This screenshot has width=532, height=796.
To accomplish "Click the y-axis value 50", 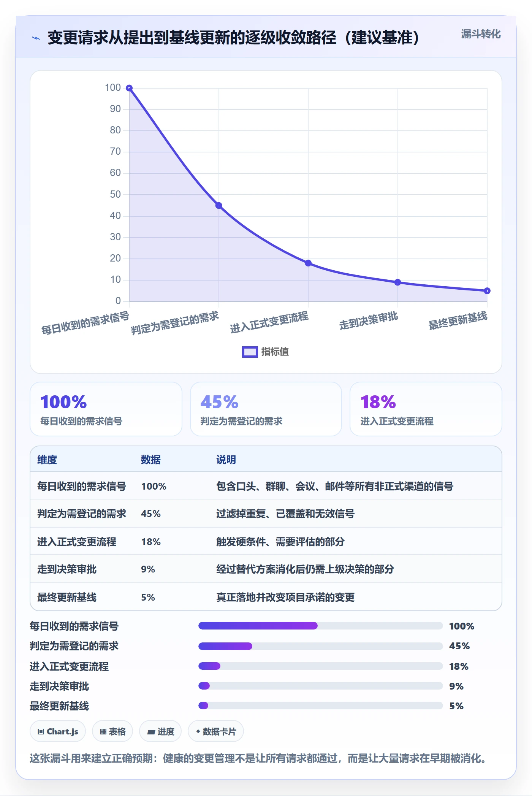I will [115, 195].
